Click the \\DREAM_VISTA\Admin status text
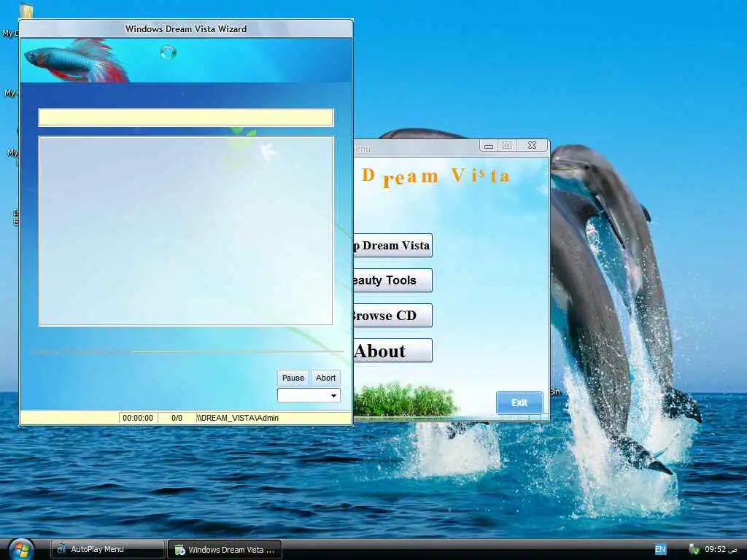 237,418
